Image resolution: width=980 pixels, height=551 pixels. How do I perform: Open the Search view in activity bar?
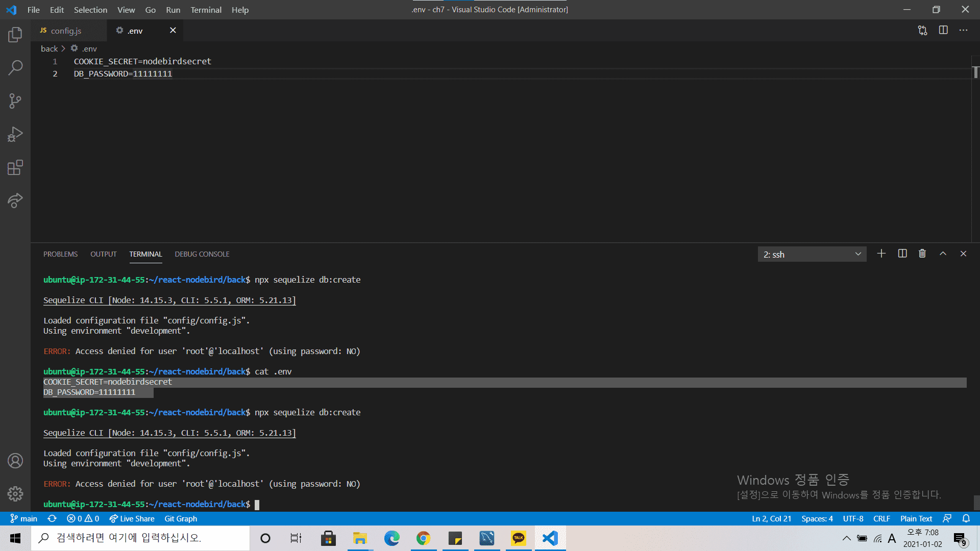15,68
